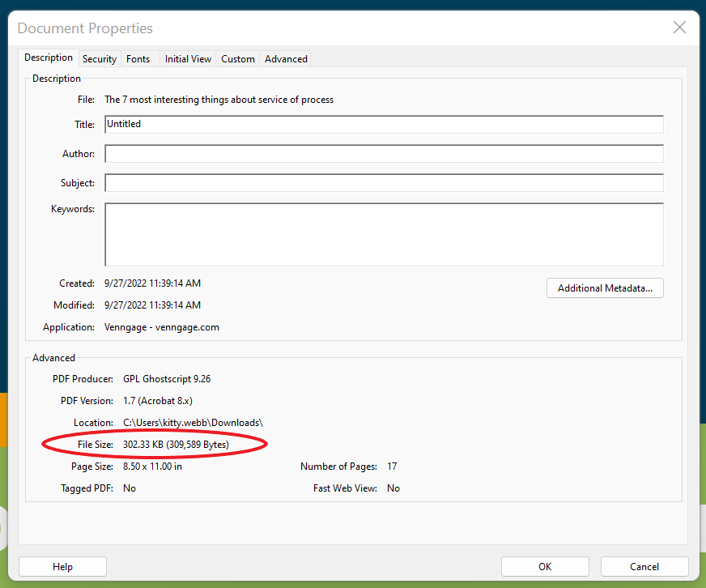Select the Description tab

pos(49,58)
